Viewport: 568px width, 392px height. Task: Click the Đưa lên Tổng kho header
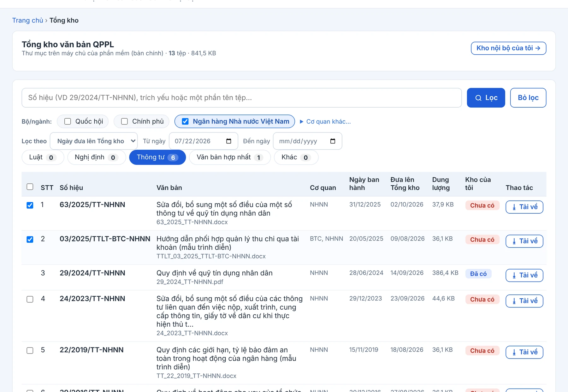click(405, 184)
